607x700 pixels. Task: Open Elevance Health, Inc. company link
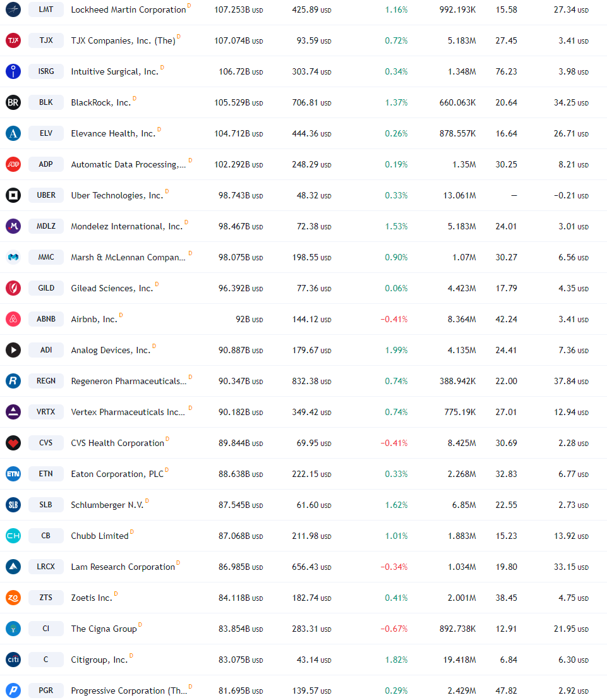tap(113, 133)
